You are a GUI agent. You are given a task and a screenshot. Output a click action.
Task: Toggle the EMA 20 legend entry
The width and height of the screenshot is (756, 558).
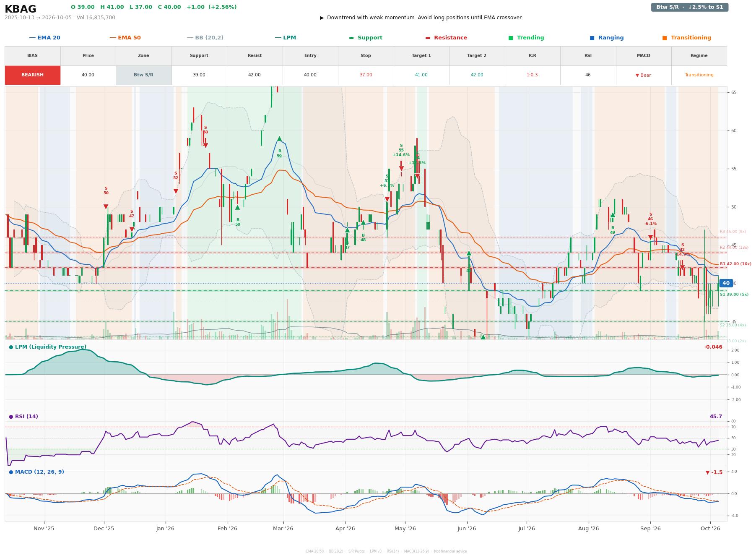pyautogui.click(x=44, y=38)
